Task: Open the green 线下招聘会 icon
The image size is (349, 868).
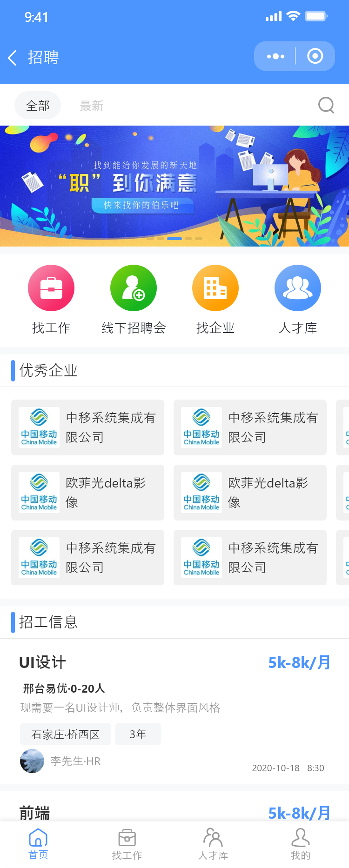Action: pyautogui.click(x=134, y=288)
